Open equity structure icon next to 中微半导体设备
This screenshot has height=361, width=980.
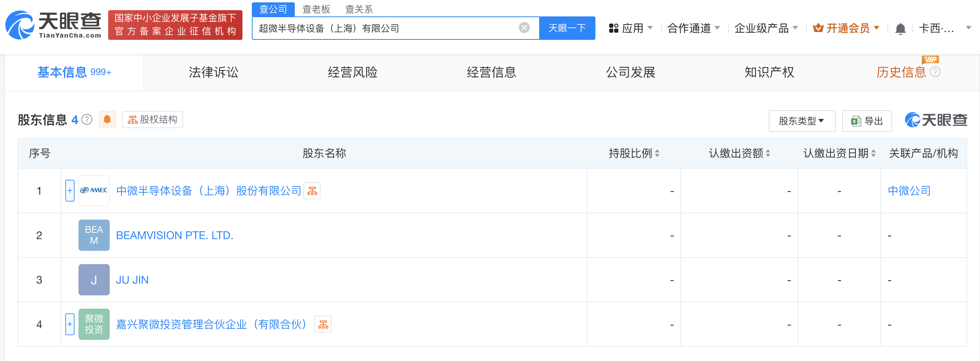pos(312,191)
